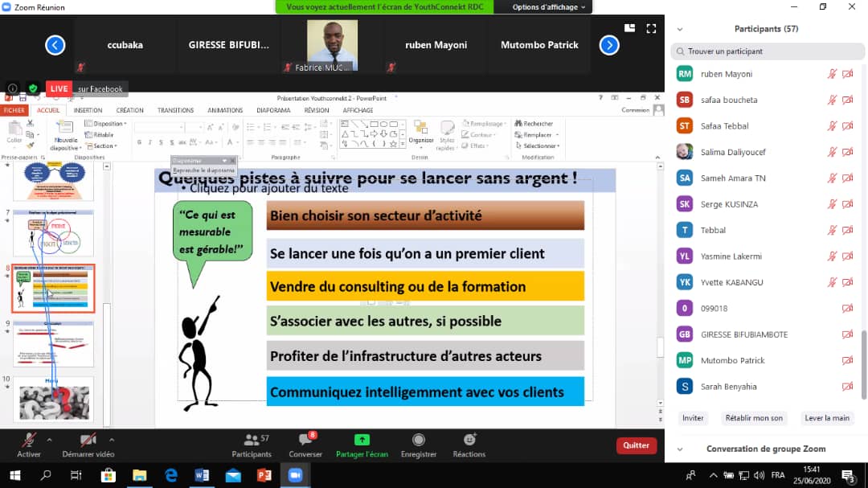The width and height of the screenshot is (868, 488).
Task: Click muted mic icon for Sameh Amara TN
Action: tap(832, 178)
